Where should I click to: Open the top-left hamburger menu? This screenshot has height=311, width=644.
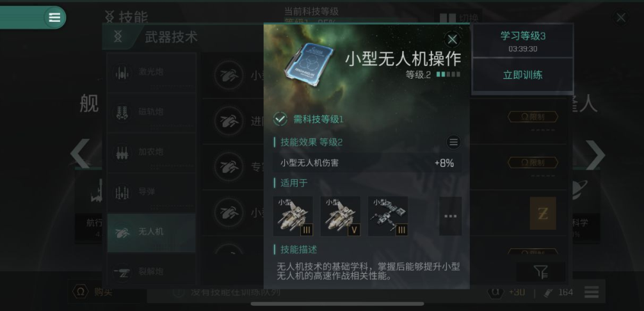tap(54, 18)
